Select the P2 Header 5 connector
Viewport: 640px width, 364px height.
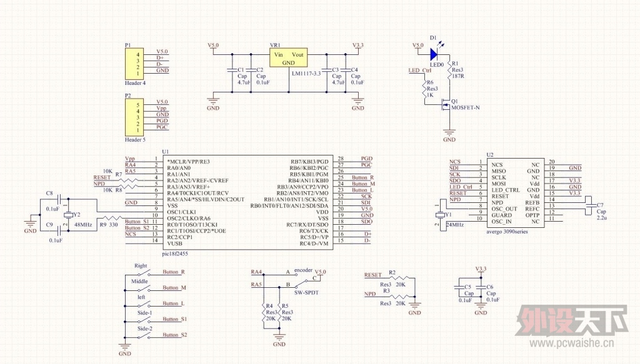click(134, 117)
